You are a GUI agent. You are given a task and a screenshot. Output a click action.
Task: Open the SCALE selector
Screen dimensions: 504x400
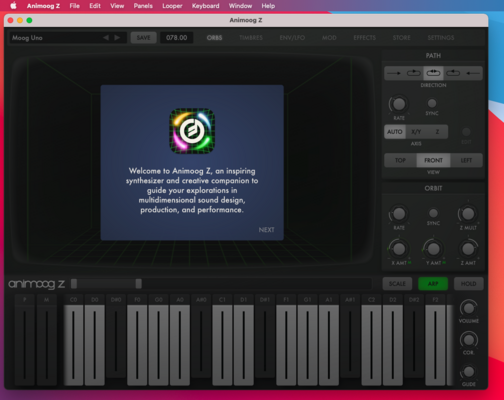397,284
